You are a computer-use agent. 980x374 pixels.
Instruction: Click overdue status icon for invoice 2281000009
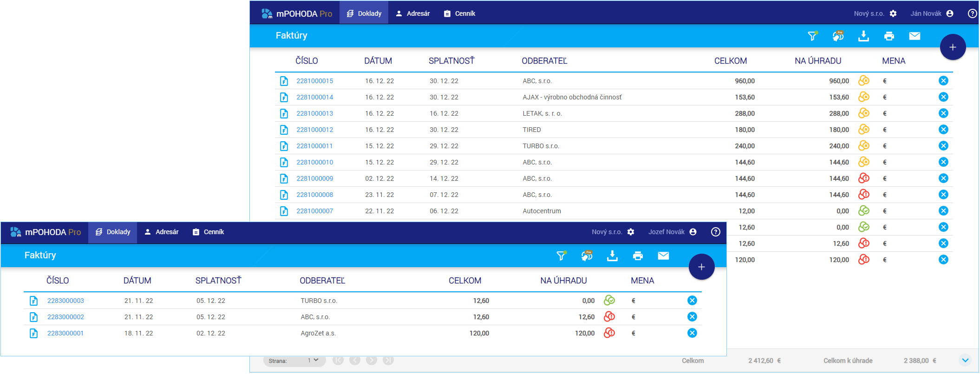point(864,178)
